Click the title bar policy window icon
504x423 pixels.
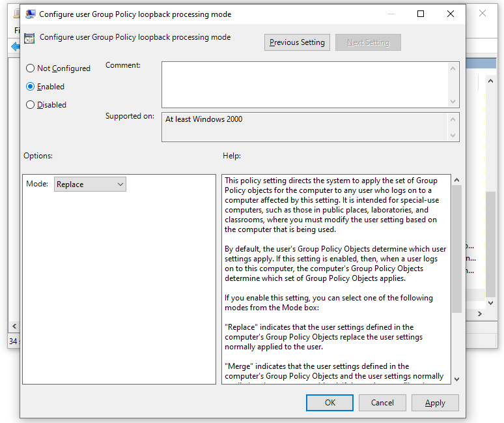click(31, 14)
